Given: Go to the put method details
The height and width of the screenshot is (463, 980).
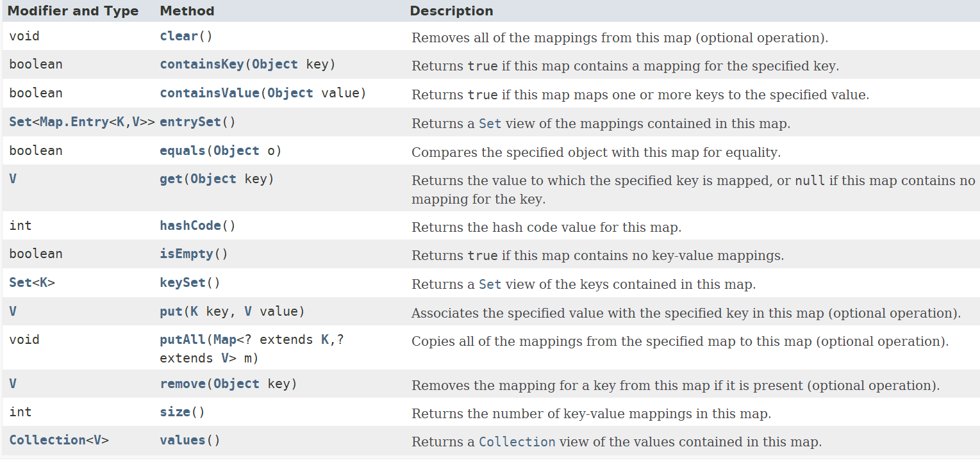Looking at the screenshot, I should coord(171,312).
